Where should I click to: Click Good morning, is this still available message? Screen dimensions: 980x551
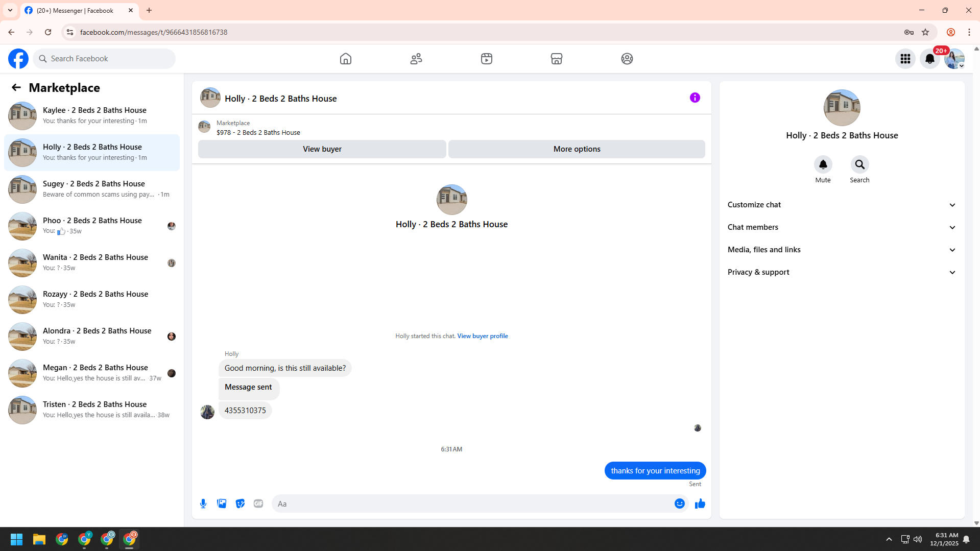point(285,368)
